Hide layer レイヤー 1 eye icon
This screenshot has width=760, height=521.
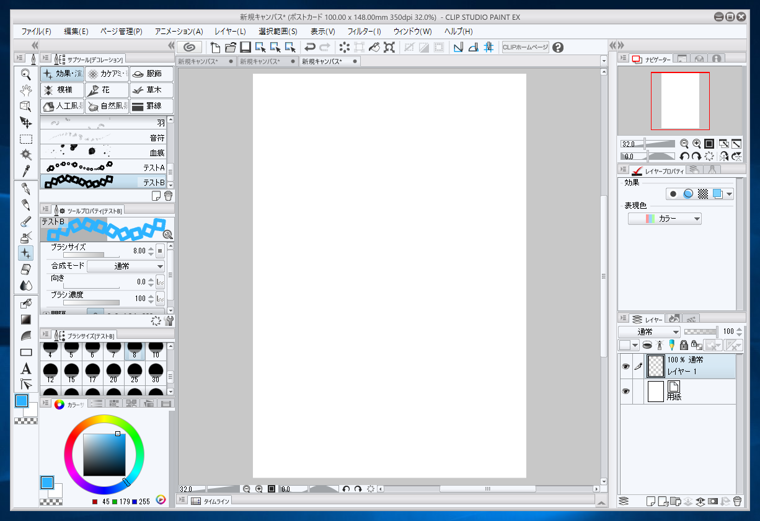coord(626,366)
